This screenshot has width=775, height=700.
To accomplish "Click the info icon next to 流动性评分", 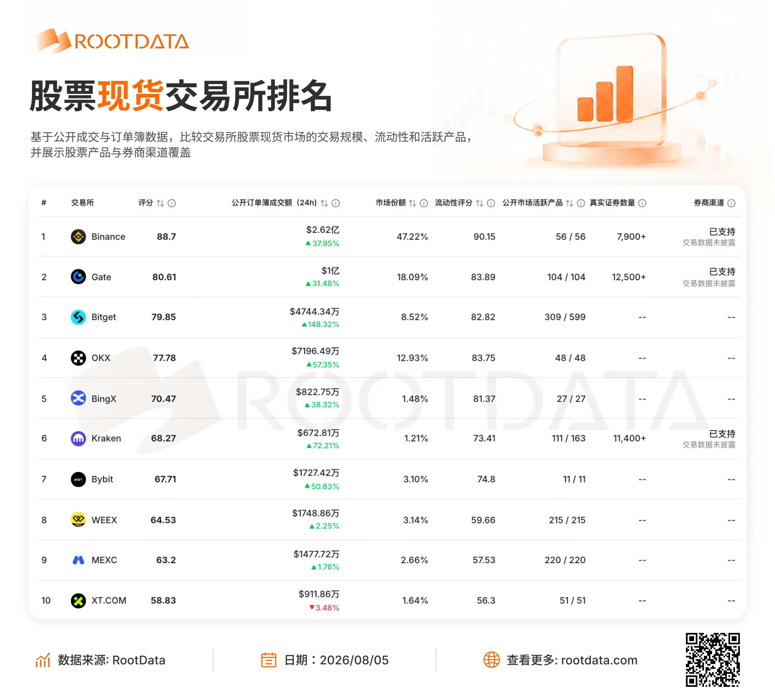I will point(491,203).
